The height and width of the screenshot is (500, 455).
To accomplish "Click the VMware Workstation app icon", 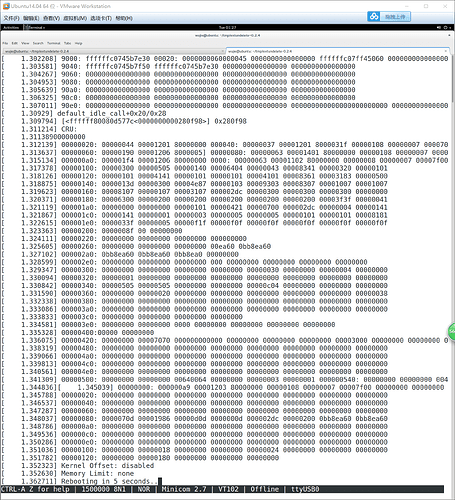I will [5, 6].
